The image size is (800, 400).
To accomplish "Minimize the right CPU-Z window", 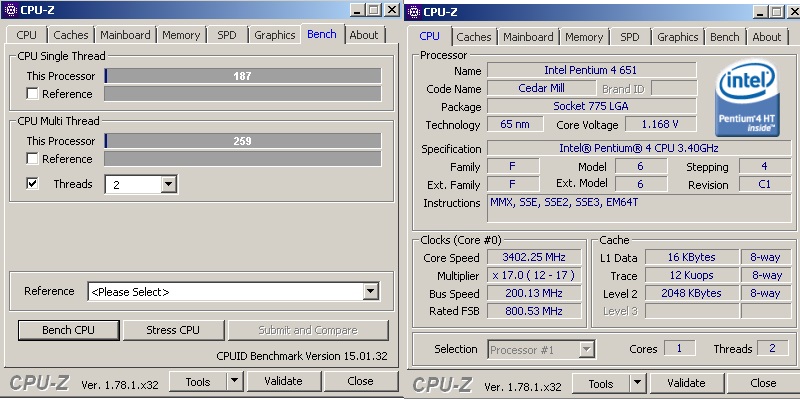I will coord(761,12).
